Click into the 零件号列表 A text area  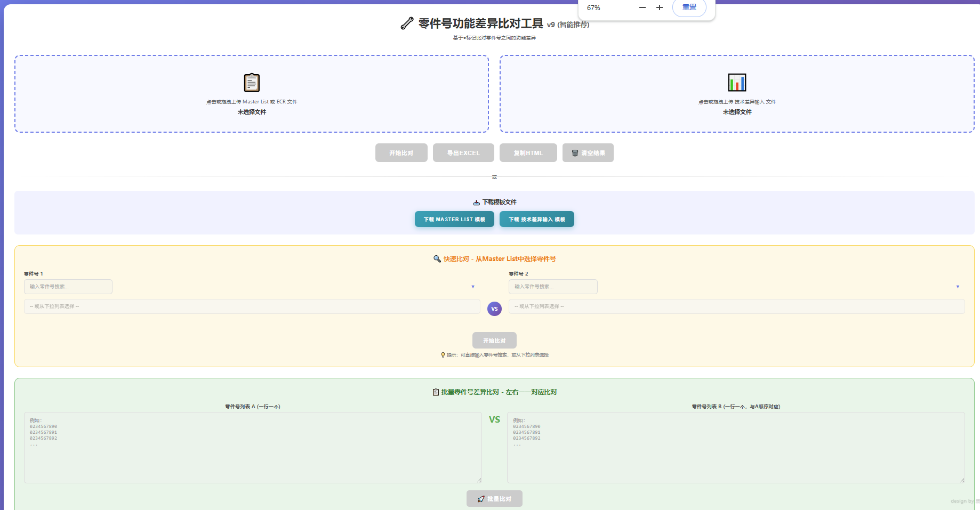coord(253,448)
